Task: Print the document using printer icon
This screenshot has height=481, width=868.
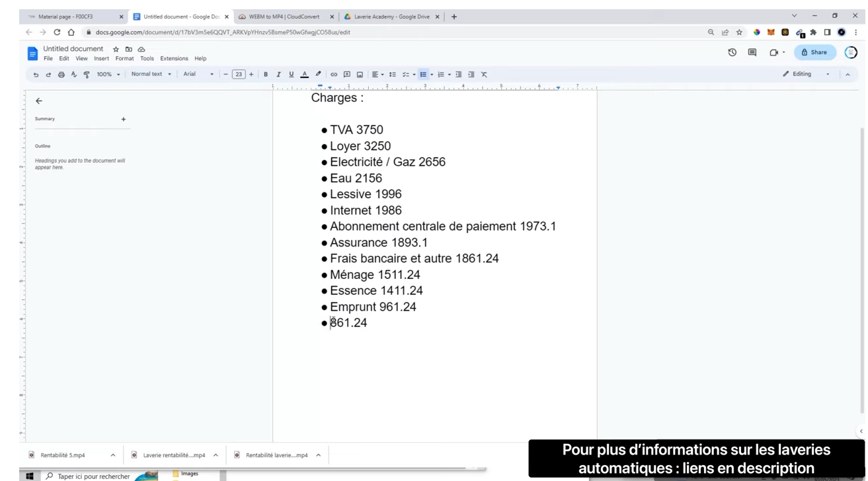Action: tap(61, 75)
